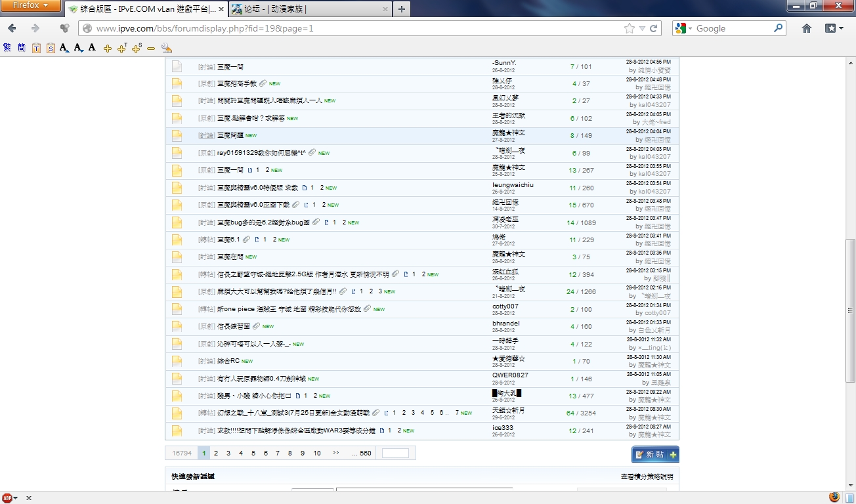Open the Firefox application menu
Screen dimensions: 856x504
coord(31,6)
